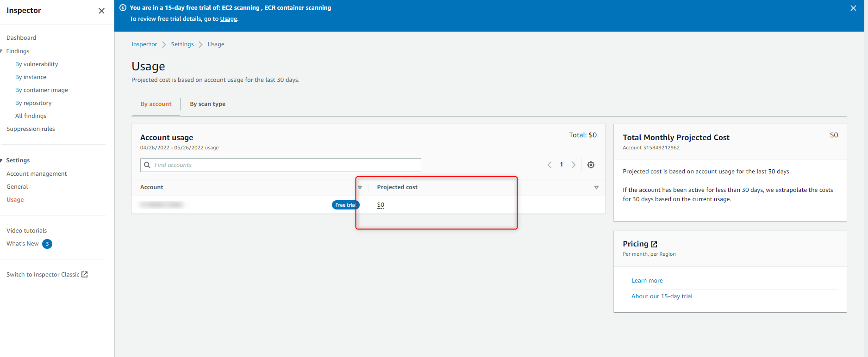The image size is (868, 357).
Task: Dismiss the free trial info banner
Action: [853, 8]
